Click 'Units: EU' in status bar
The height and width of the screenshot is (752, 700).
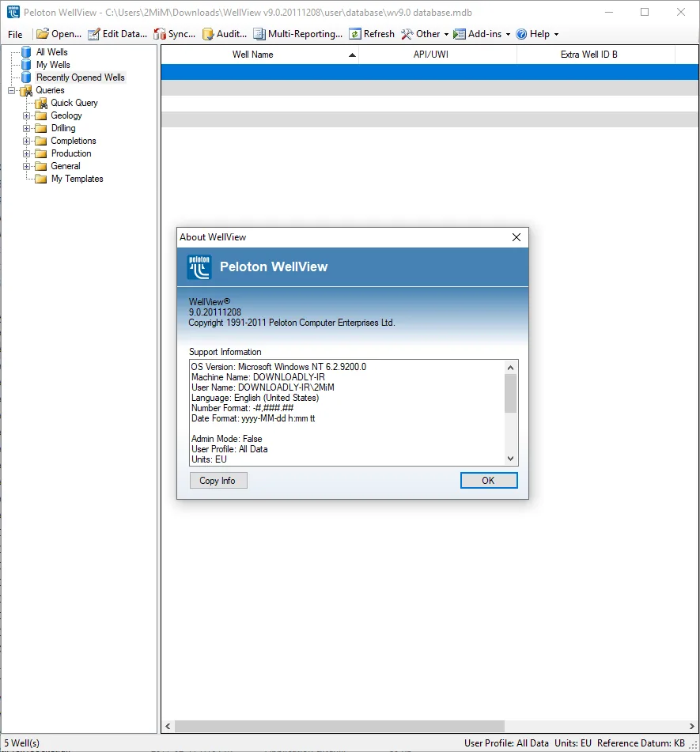(x=573, y=743)
